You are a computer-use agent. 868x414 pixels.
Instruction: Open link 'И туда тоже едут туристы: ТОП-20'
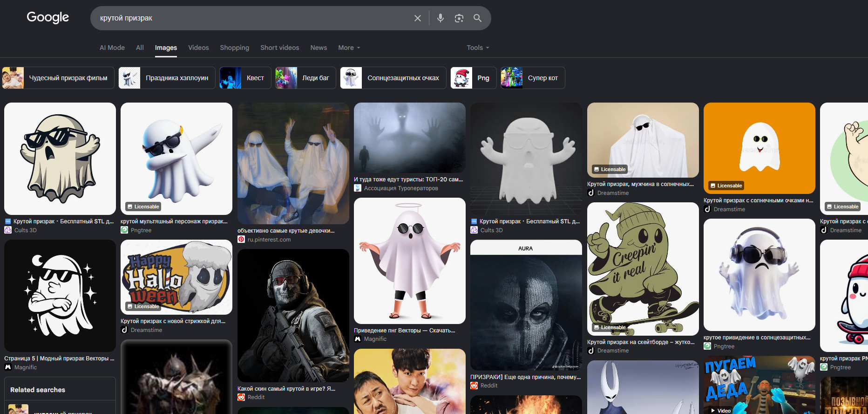[408, 179]
